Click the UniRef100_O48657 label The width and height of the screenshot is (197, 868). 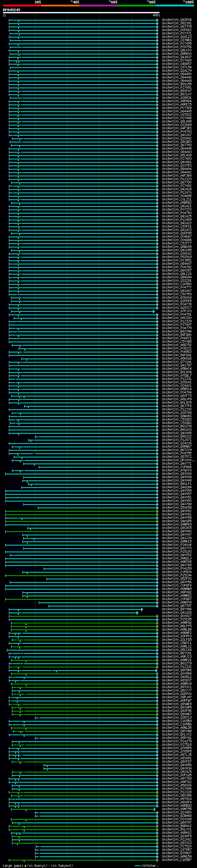[176, 64]
